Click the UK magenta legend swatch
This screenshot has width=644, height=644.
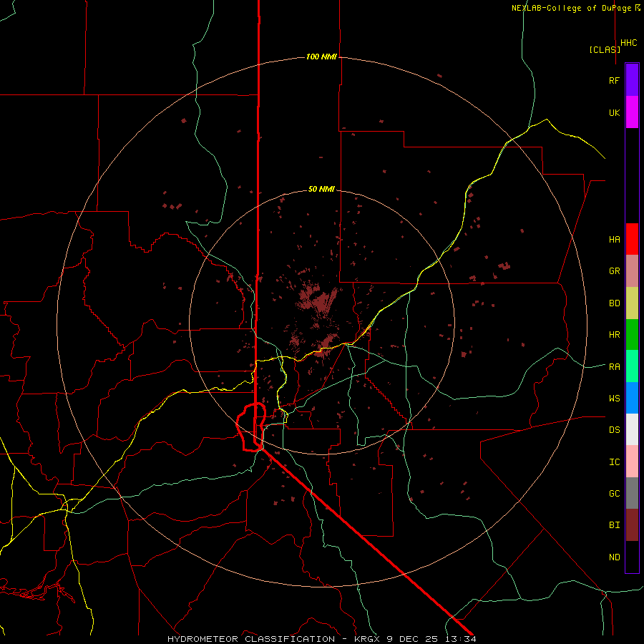pyautogui.click(x=632, y=112)
